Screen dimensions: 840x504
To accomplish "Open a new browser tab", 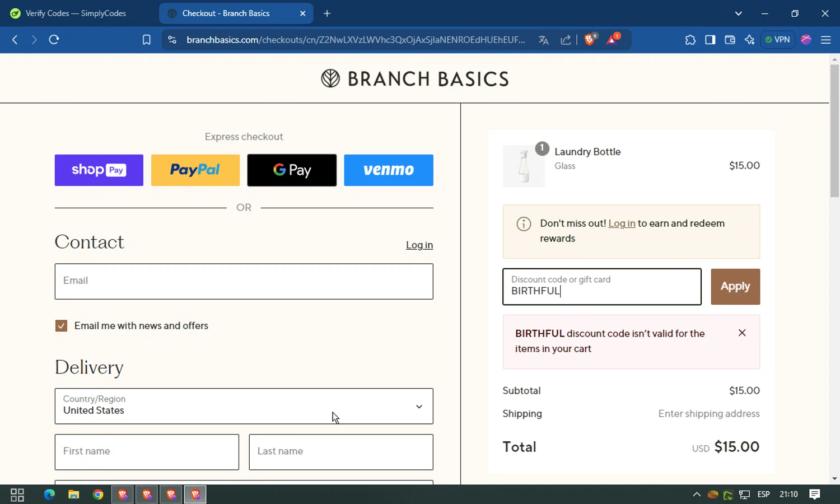I will point(327,13).
